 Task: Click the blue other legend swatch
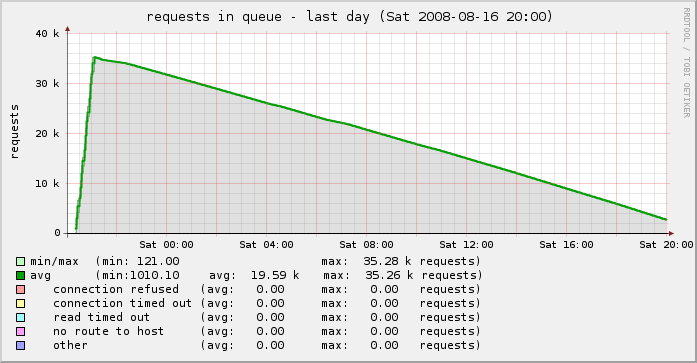[x=20, y=345]
